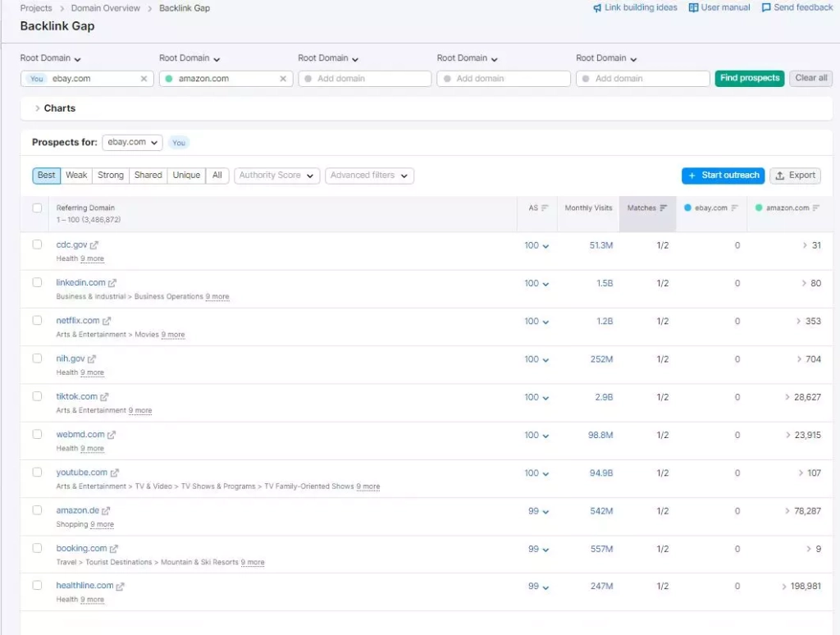The width and height of the screenshot is (840, 635).
Task: Open first Root Domain type dropdown
Action: 50,58
